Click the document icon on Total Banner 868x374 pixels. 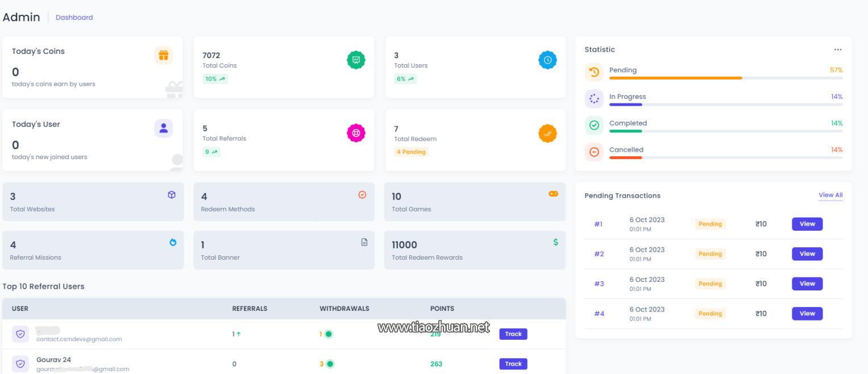(364, 242)
